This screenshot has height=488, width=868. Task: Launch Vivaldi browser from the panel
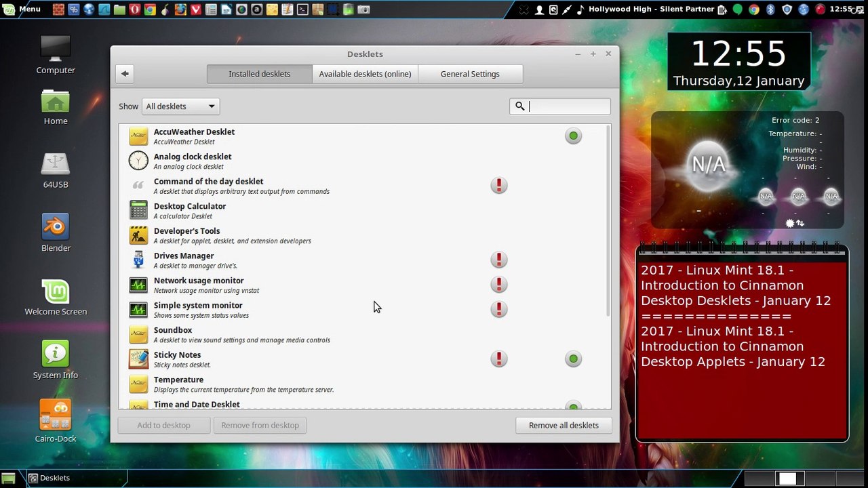point(195,9)
